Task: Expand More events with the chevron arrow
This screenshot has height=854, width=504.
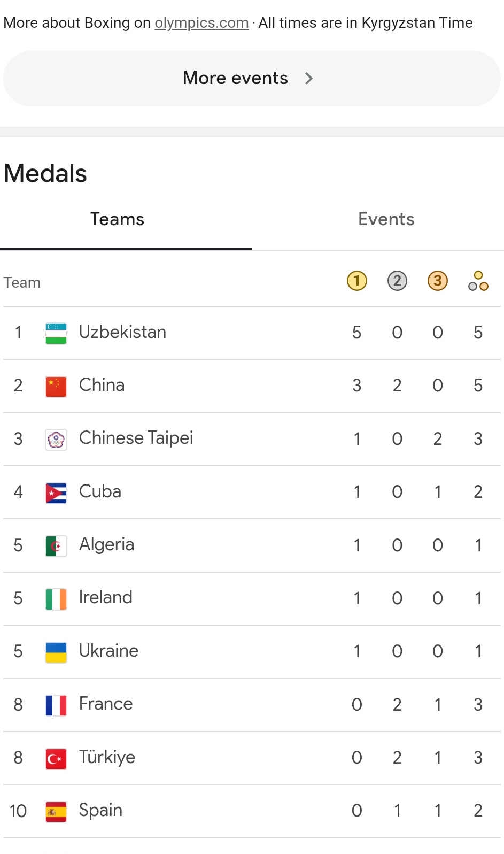Action: point(308,79)
